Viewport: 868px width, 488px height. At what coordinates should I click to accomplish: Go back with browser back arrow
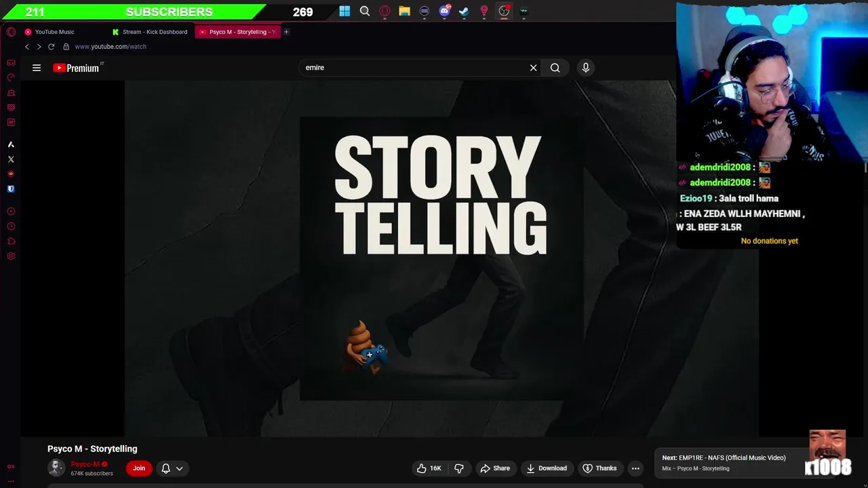point(27,47)
